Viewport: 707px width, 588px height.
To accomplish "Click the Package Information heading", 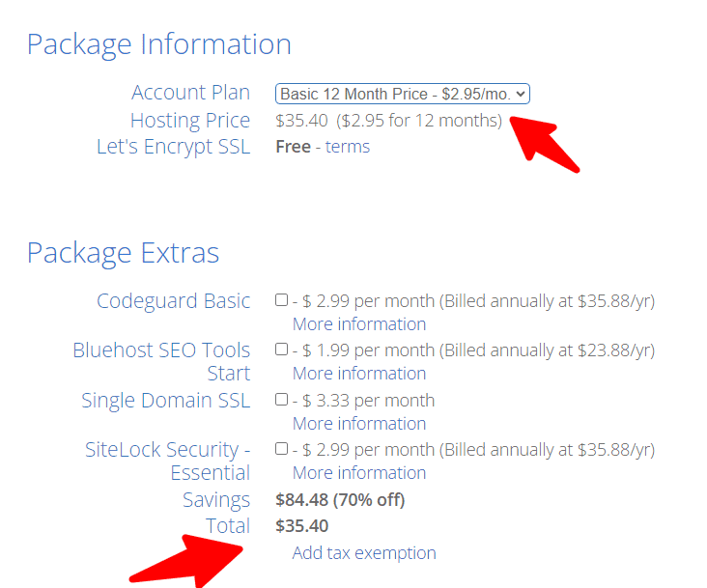I will point(158,44).
